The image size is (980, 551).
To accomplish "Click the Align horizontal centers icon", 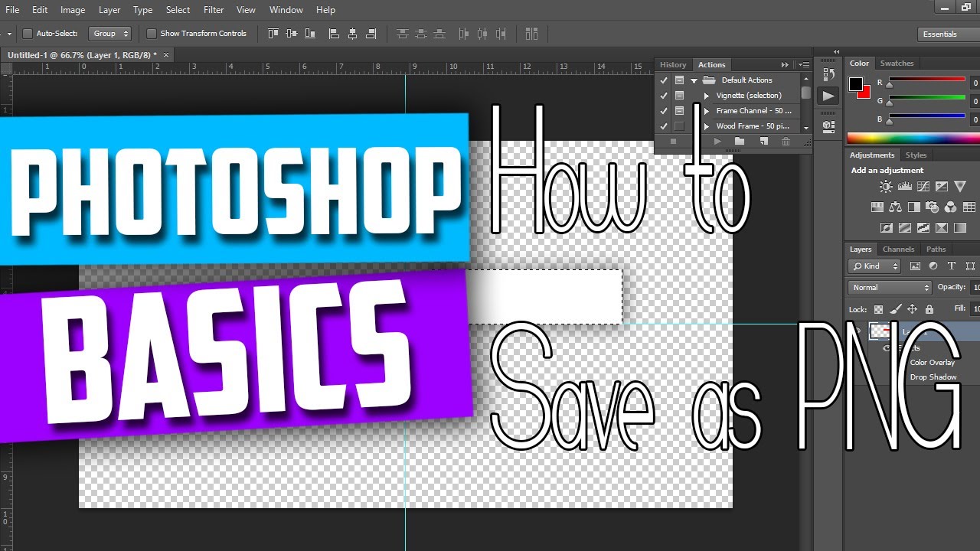I will (352, 34).
